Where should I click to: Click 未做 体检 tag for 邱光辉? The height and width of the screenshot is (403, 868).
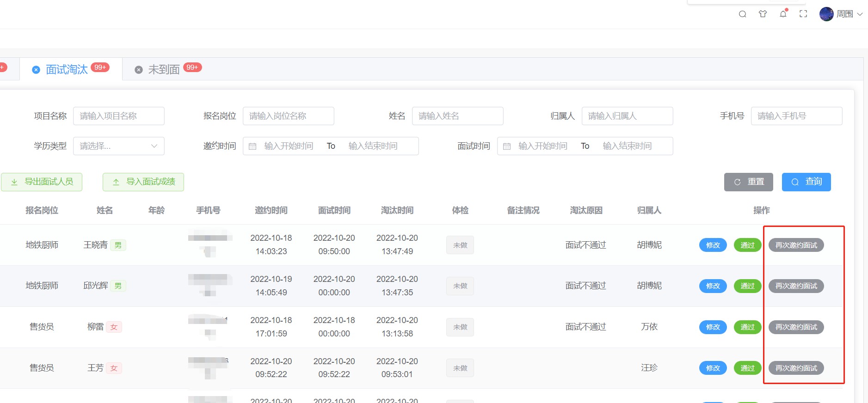point(460,286)
